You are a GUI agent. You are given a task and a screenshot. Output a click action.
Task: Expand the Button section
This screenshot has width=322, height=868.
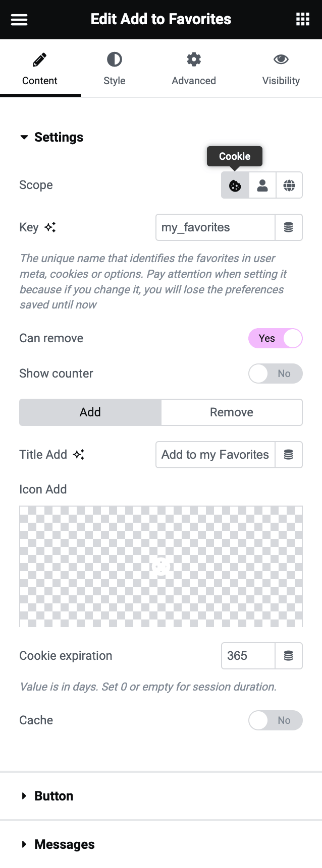pos(53,796)
